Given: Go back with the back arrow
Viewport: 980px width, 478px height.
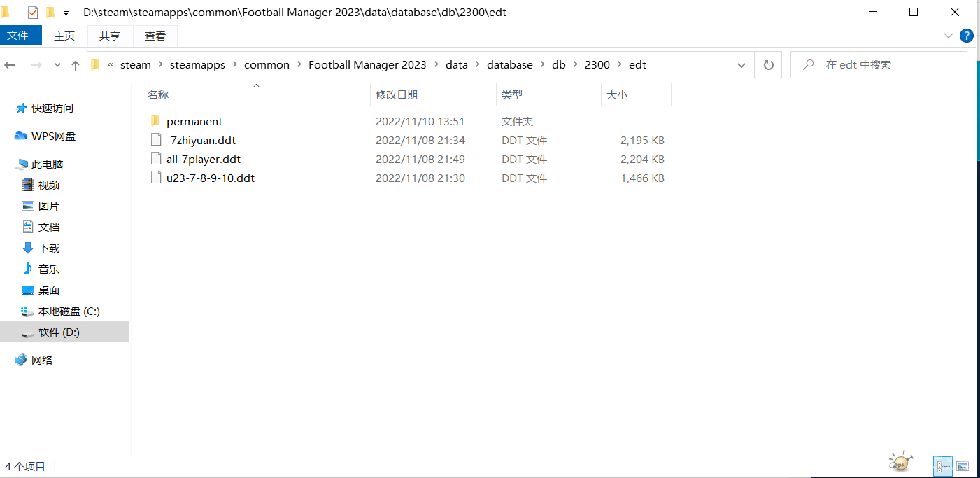Looking at the screenshot, I should click(x=10, y=65).
